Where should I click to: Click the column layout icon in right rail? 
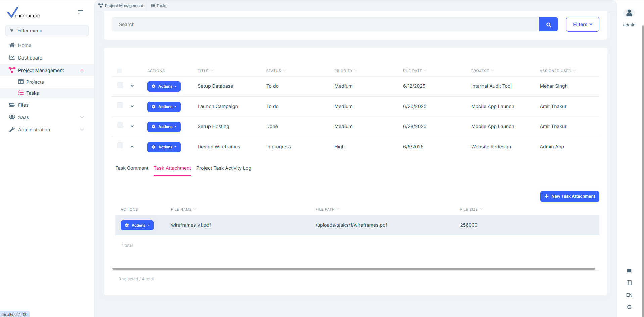[629, 283]
